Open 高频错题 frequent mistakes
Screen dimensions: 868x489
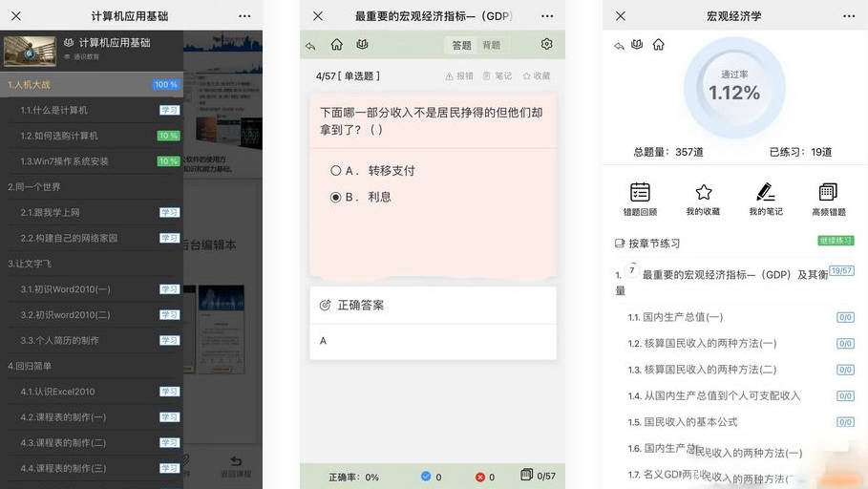[829, 199]
